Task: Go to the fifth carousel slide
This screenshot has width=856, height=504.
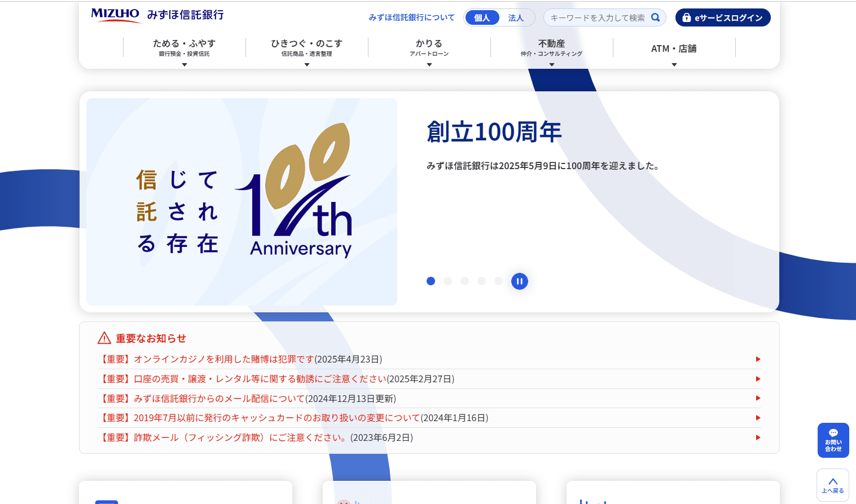Action: 498,281
